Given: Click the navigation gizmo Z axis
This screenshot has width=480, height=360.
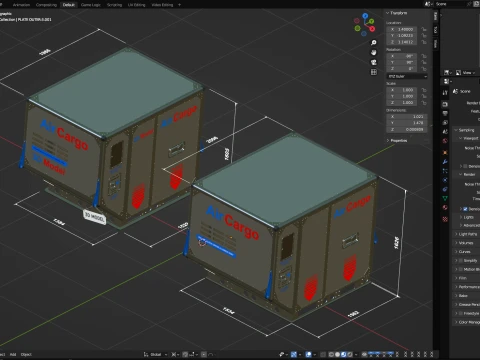Looking at the screenshot, I should coord(365,15).
